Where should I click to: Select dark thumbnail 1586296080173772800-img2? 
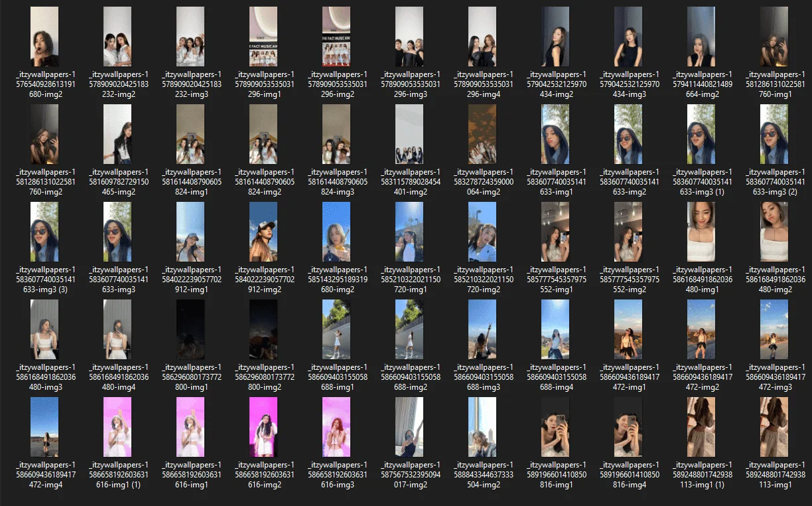pos(263,330)
